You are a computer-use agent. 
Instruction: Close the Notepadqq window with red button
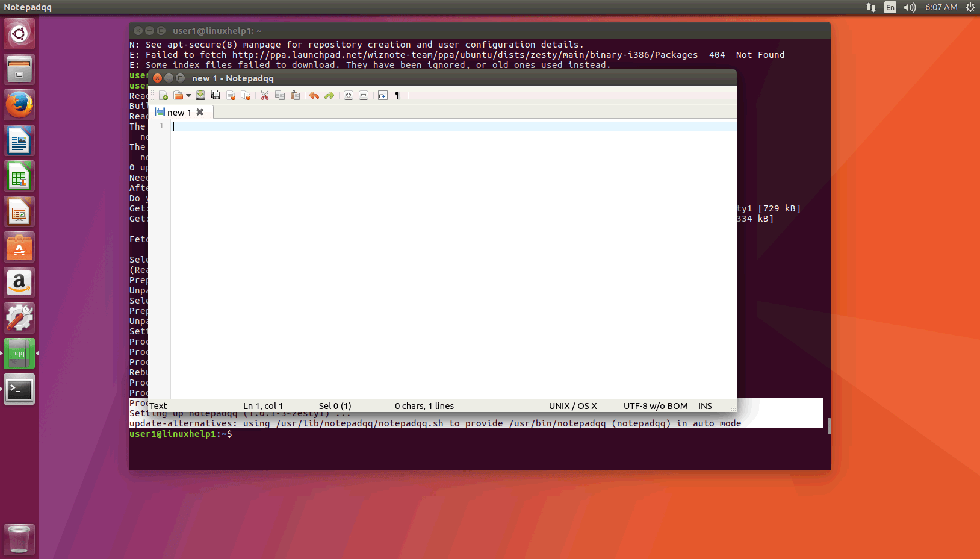coord(157,78)
